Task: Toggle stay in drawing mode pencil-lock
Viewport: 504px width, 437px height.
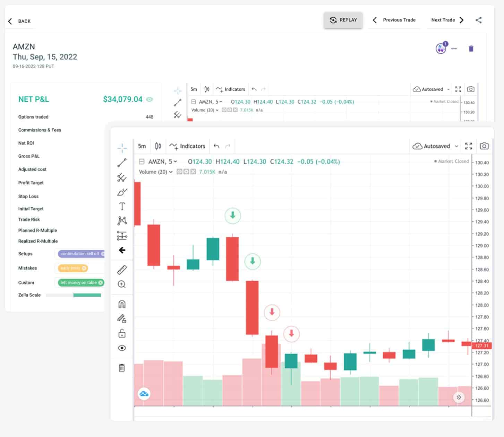Action: pyautogui.click(x=122, y=319)
